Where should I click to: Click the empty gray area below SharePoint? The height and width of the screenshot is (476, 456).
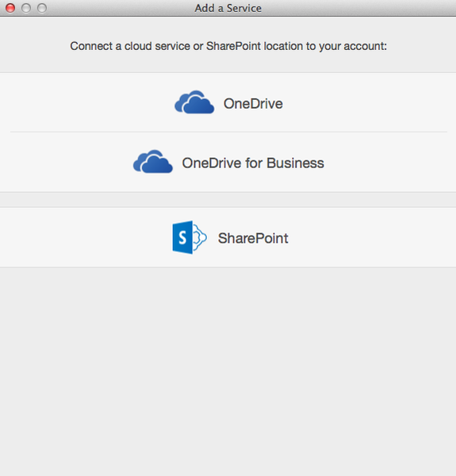click(228, 371)
